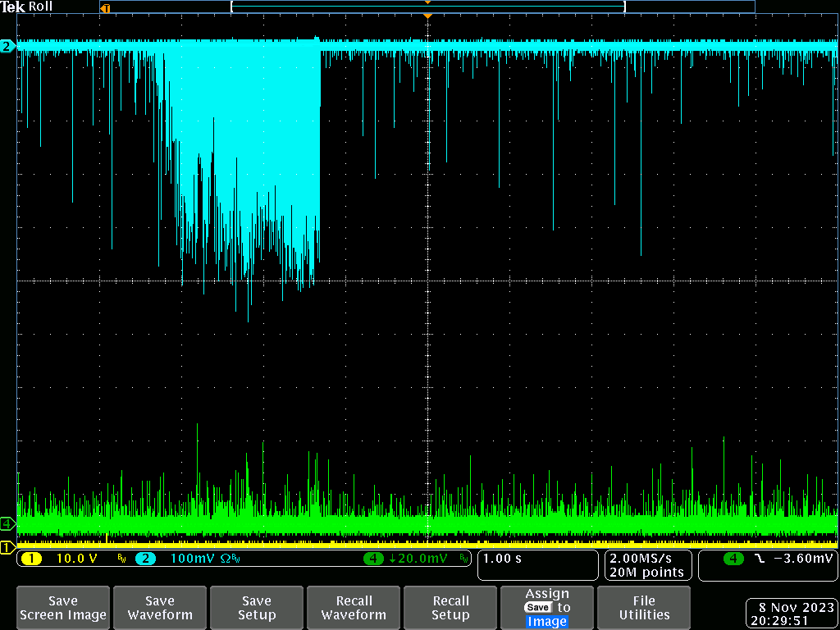
Task: Open the Save Setup menu
Action: tap(257, 608)
